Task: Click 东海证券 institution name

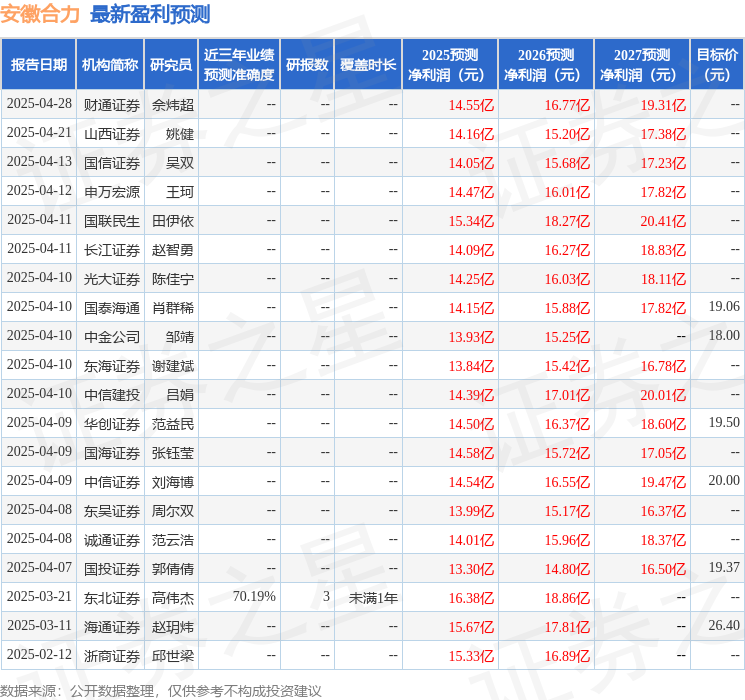Action: (112, 366)
